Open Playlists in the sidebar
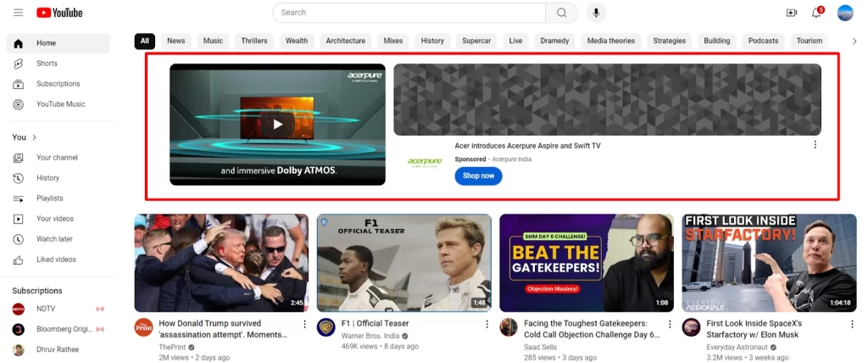 click(x=58, y=198)
